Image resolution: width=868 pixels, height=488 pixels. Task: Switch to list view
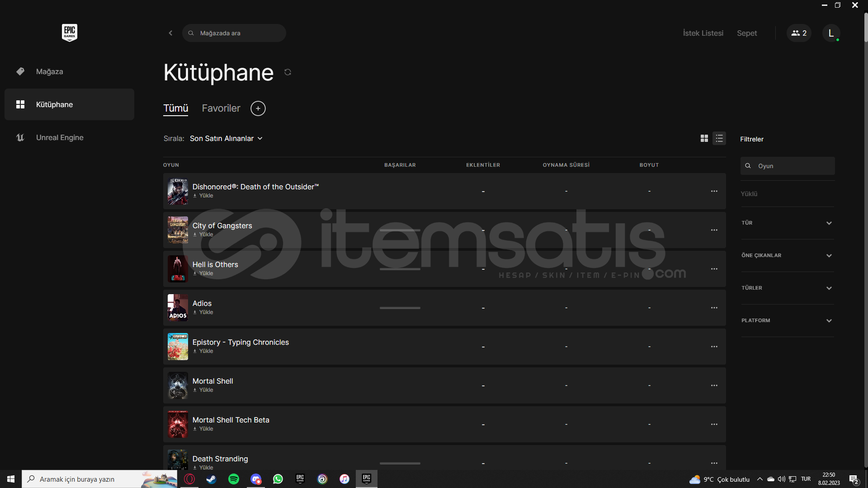[719, 138]
